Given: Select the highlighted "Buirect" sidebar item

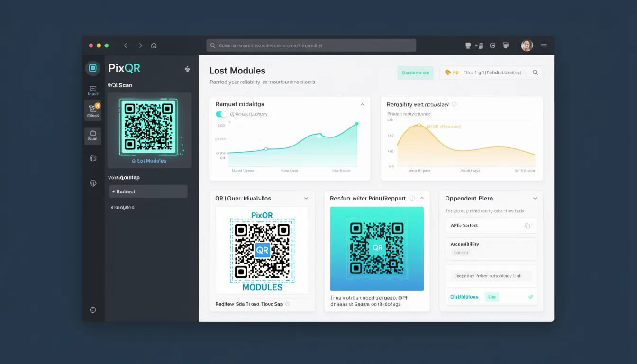Looking at the screenshot, I should [x=148, y=191].
